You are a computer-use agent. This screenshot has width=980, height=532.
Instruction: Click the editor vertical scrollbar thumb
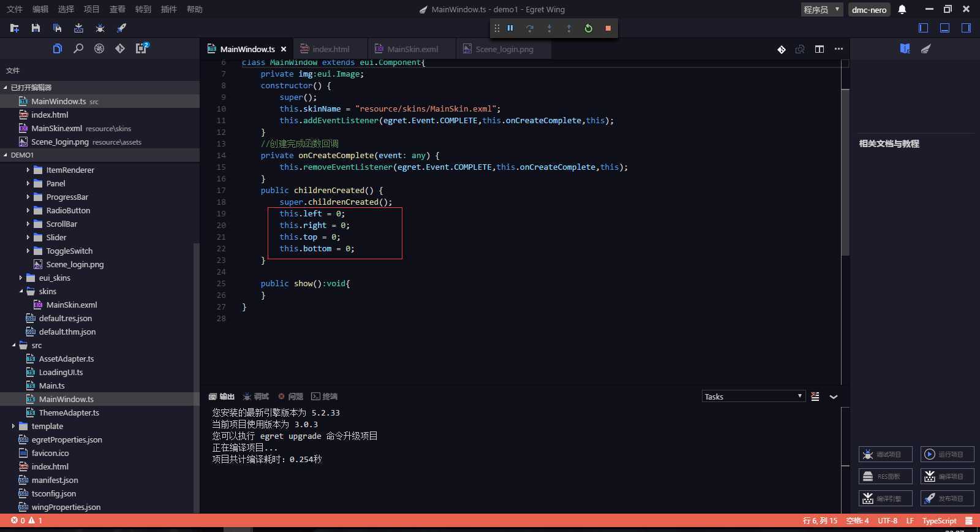(845, 172)
